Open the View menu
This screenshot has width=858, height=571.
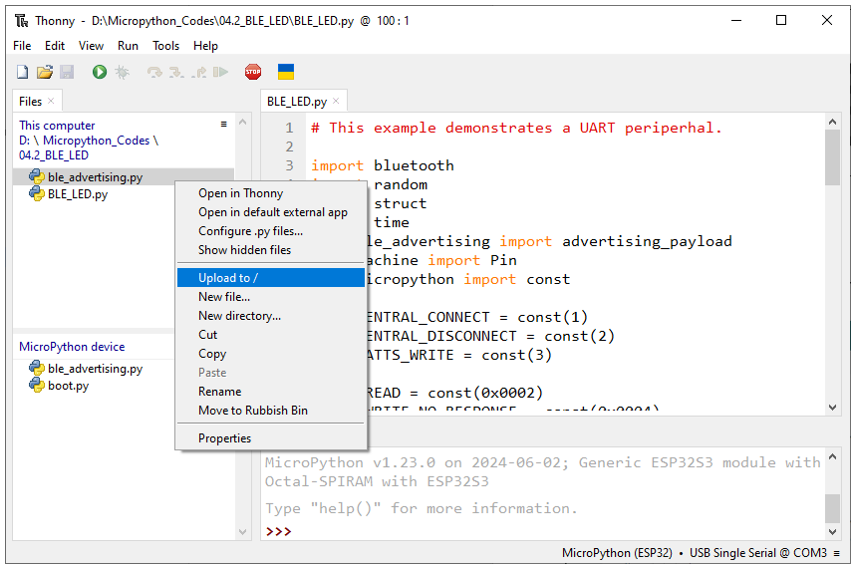(91, 45)
